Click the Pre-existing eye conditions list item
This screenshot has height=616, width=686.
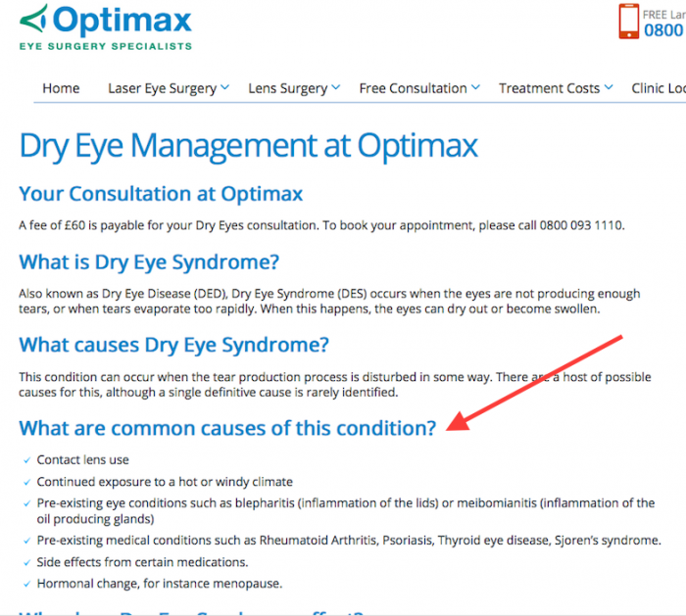346,511
